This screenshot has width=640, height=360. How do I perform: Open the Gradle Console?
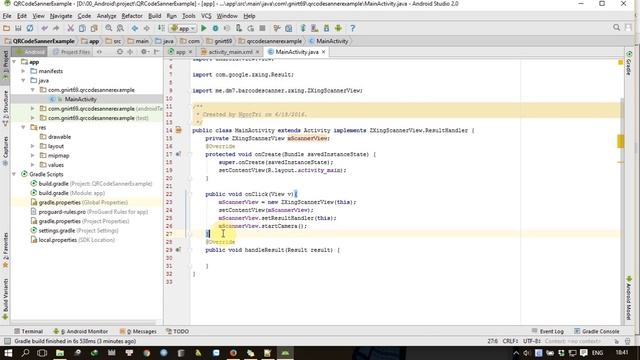[x=597, y=331]
